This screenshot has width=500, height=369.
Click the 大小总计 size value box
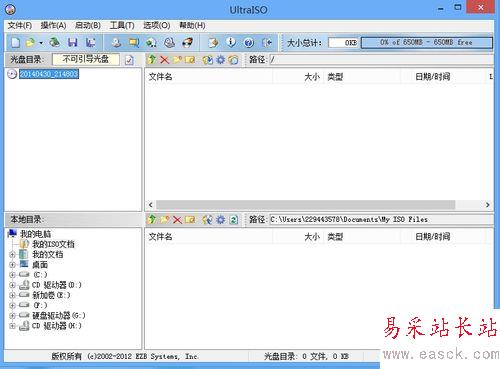[x=343, y=43]
